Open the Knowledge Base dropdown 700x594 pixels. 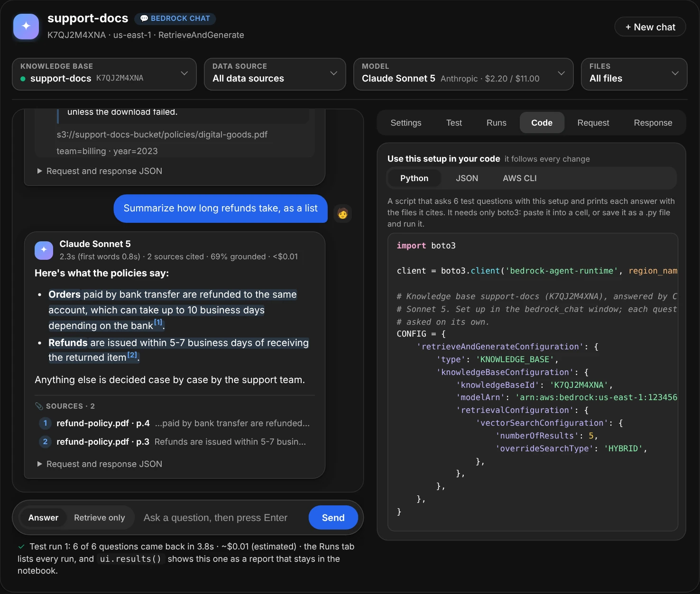104,74
